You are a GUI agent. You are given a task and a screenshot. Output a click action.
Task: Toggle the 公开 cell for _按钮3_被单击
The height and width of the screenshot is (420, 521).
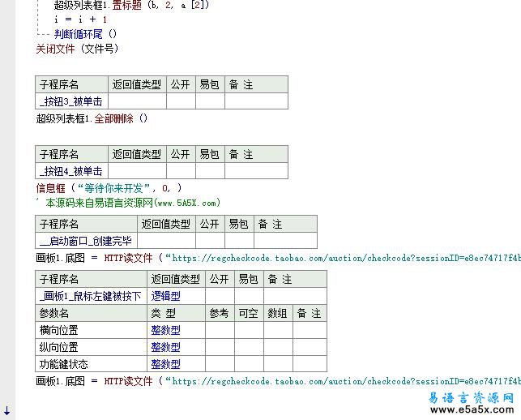point(181,101)
